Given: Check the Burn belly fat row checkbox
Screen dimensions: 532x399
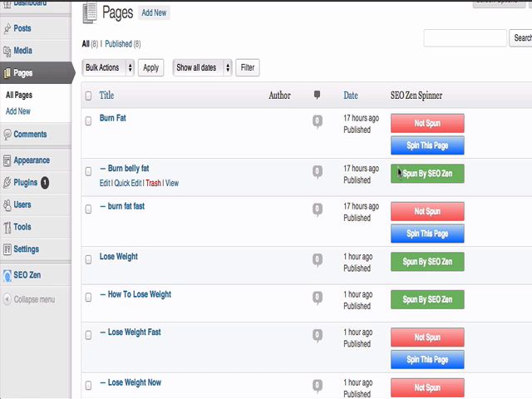Looking at the screenshot, I should (x=89, y=171).
